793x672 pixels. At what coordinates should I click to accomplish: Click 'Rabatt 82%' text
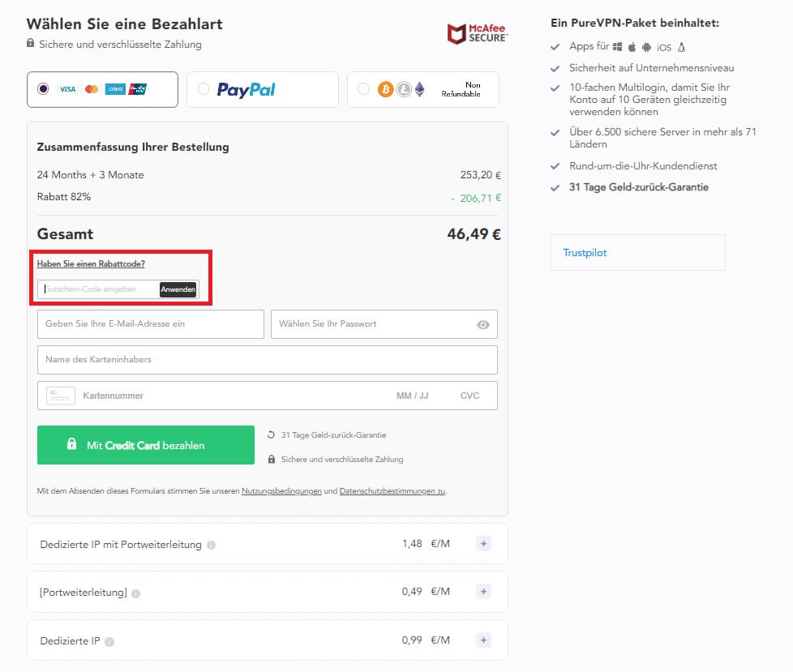(64, 197)
